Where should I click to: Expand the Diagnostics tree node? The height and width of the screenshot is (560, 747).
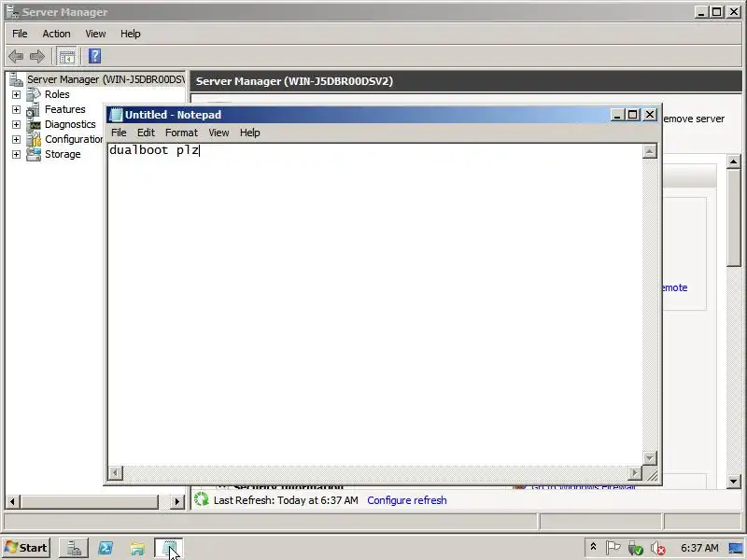click(x=16, y=125)
